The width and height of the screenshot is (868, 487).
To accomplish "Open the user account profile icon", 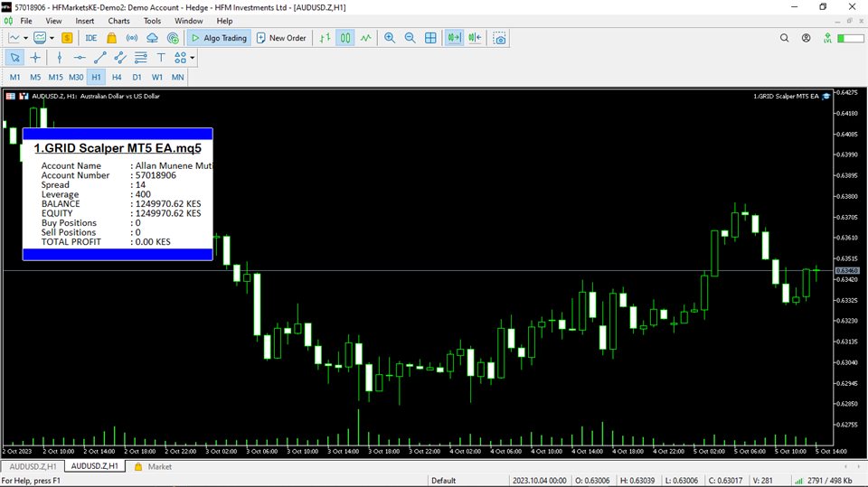I will pyautogui.click(x=806, y=38).
